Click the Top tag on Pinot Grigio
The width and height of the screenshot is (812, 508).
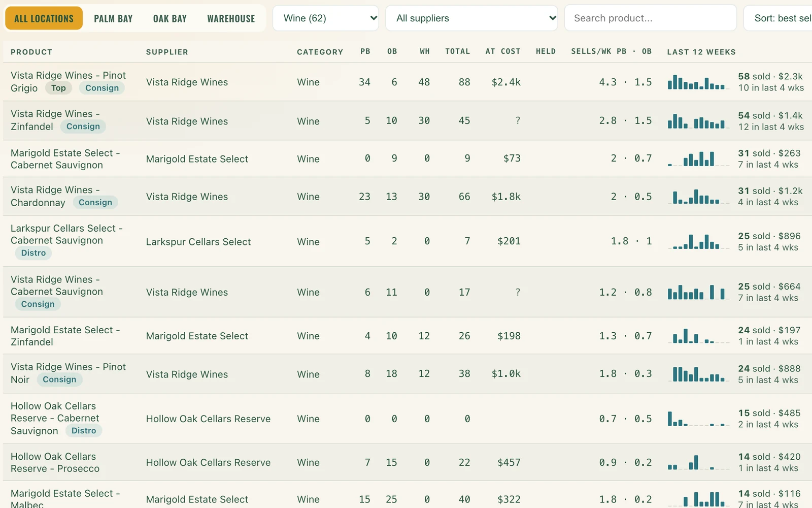[58, 88]
